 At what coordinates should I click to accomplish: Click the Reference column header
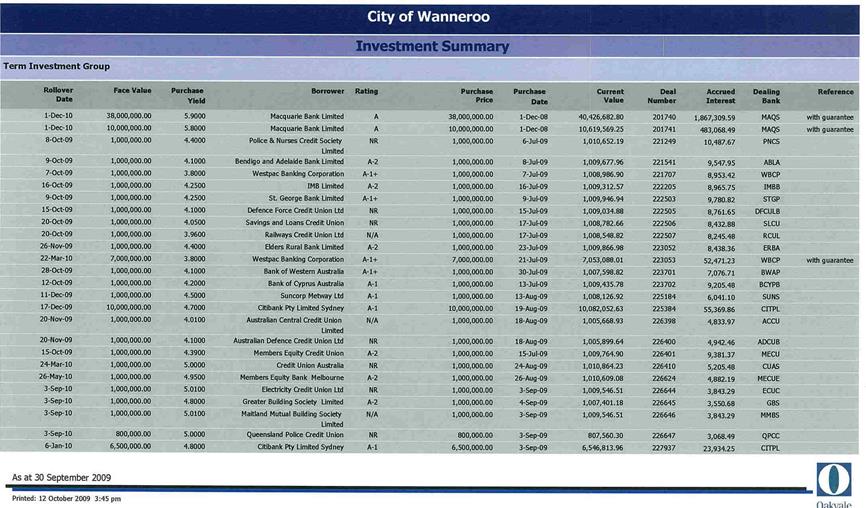click(x=835, y=92)
